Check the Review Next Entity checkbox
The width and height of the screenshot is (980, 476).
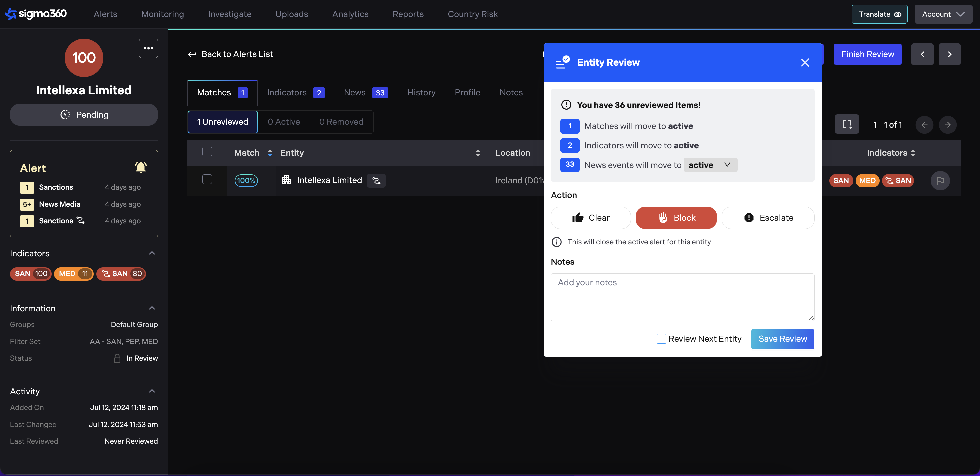point(661,339)
